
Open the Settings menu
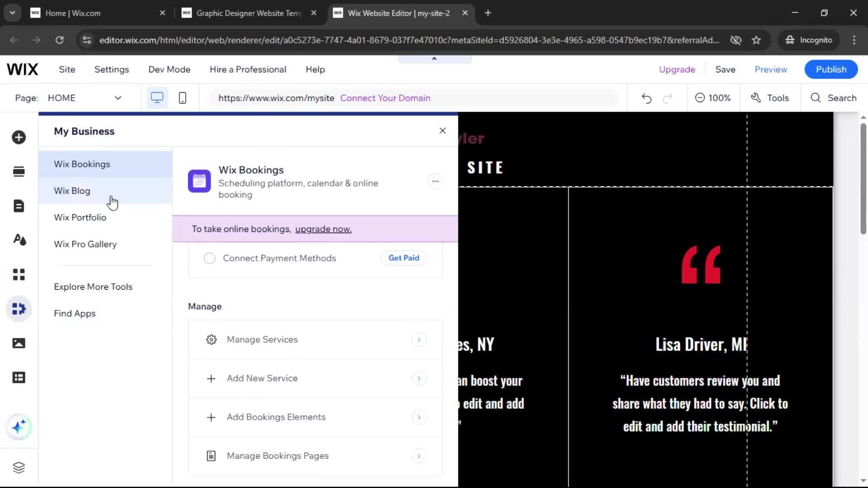[x=112, y=70]
